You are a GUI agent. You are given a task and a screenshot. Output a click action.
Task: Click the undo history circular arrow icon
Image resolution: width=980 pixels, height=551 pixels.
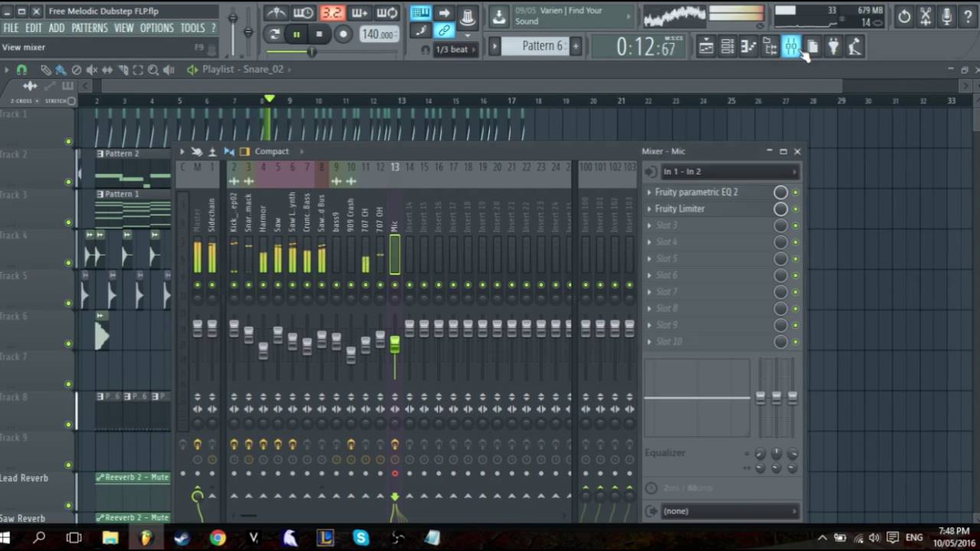pyautogui.click(x=904, y=16)
